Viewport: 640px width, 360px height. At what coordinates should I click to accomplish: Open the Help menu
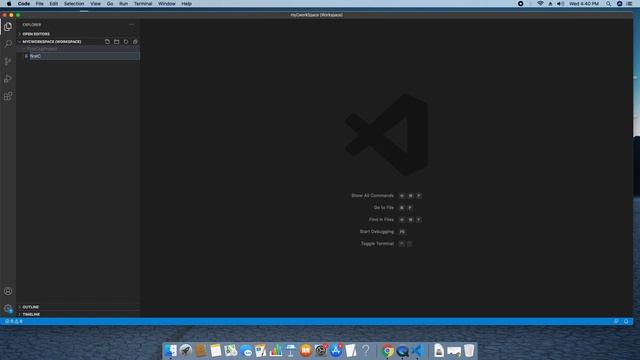[187, 4]
